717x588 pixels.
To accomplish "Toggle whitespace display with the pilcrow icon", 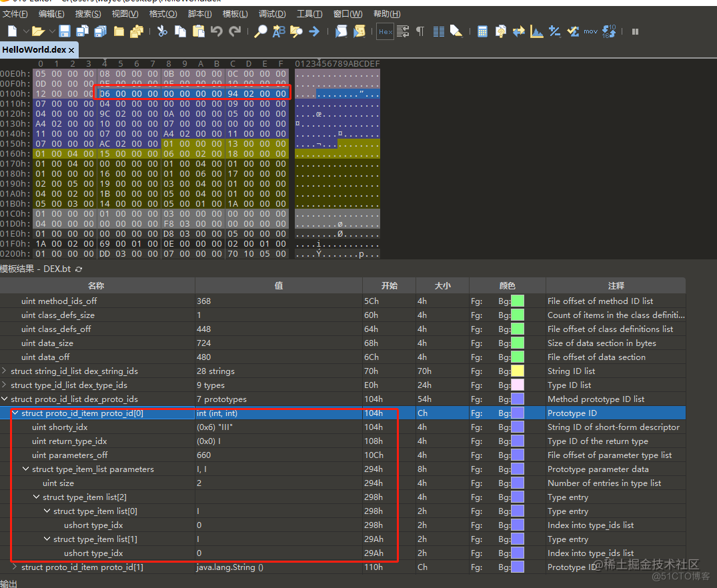I will 420,31.
